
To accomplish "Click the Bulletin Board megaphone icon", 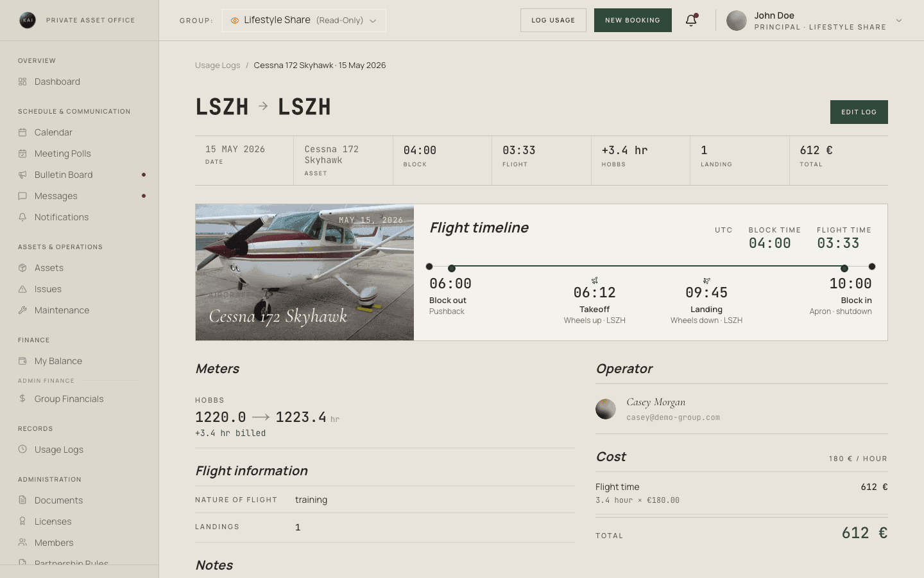I will click(x=22, y=175).
